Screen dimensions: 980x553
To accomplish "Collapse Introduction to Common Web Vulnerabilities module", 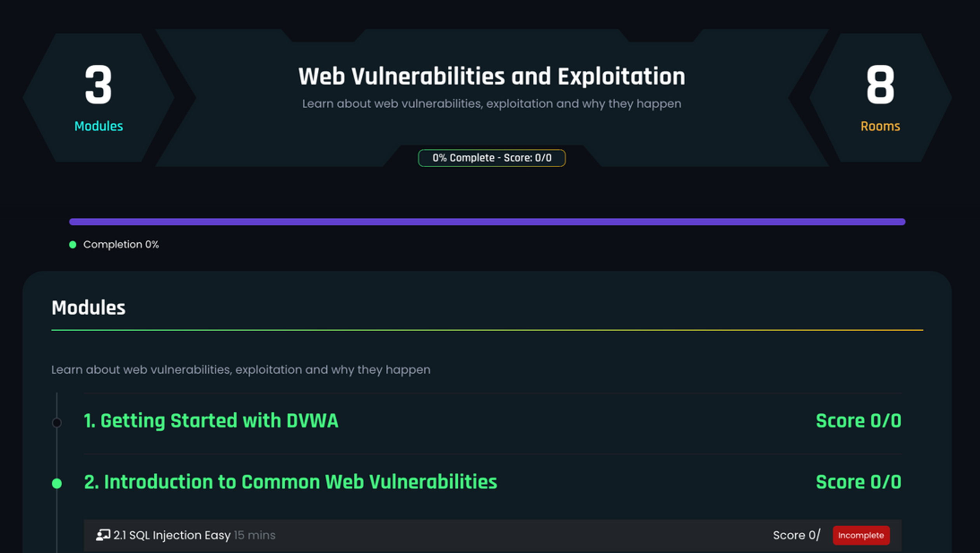I will pos(290,482).
